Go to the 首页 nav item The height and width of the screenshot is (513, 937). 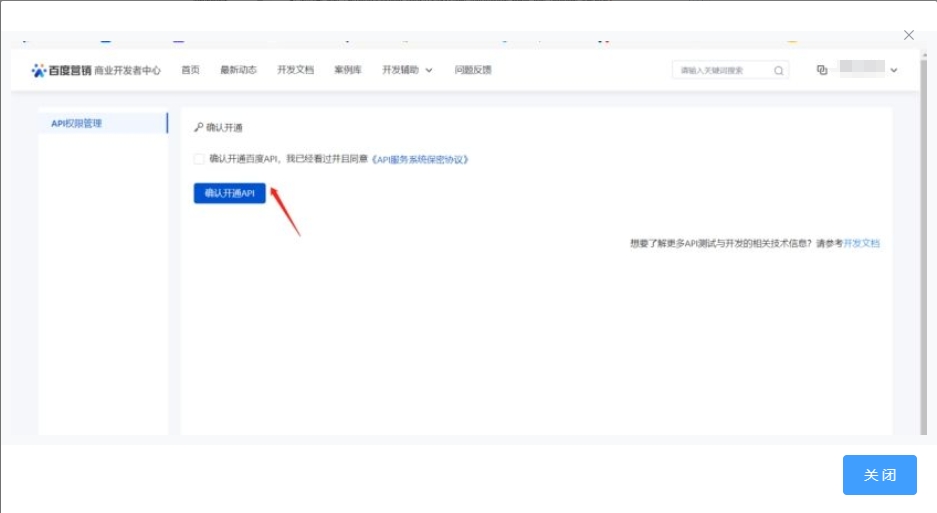(x=190, y=70)
